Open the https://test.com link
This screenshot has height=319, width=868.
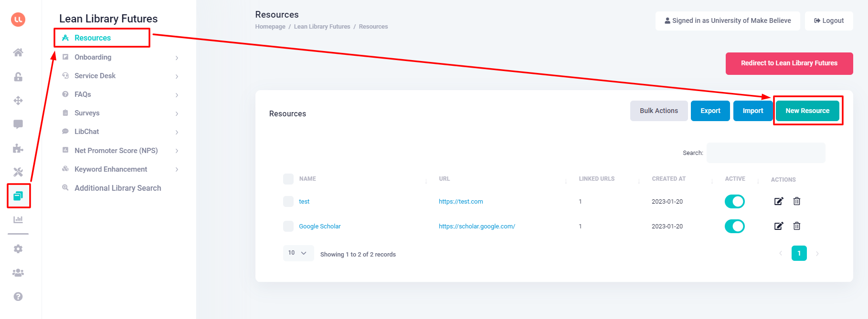pos(461,202)
